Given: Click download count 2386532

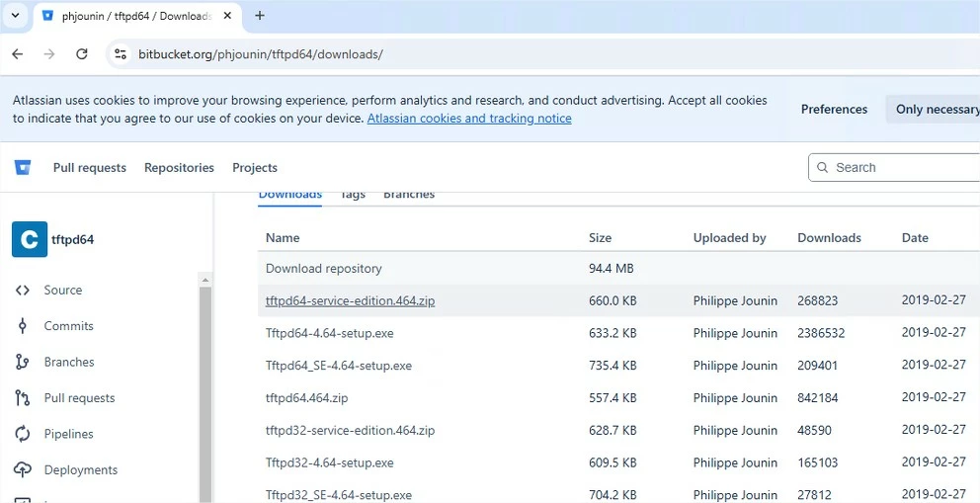Looking at the screenshot, I should coord(821,334).
